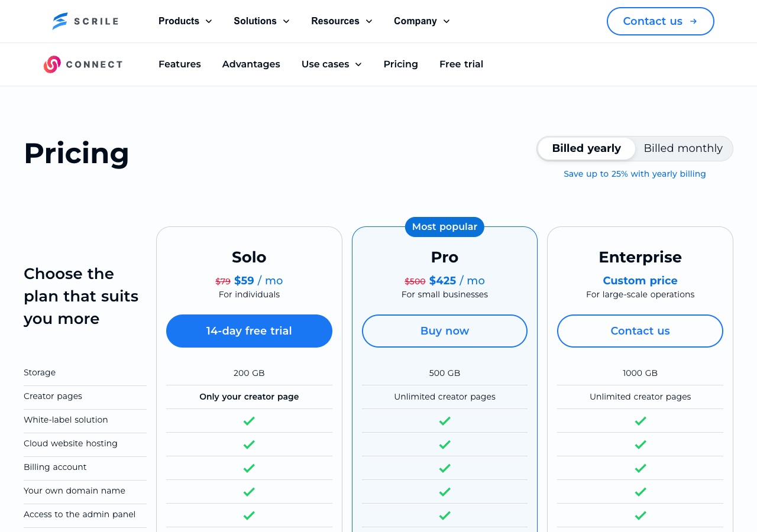Click the arrow icon in Contact us header button

pos(693,21)
